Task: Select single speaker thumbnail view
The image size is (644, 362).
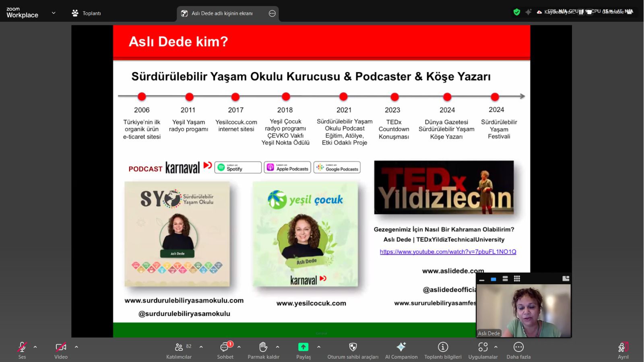Action: click(x=493, y=279)
